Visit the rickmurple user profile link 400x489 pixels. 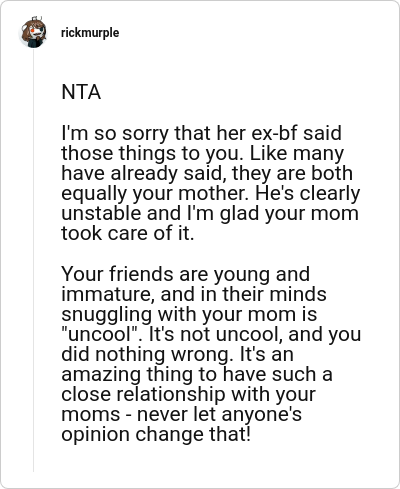coord(90,33)
